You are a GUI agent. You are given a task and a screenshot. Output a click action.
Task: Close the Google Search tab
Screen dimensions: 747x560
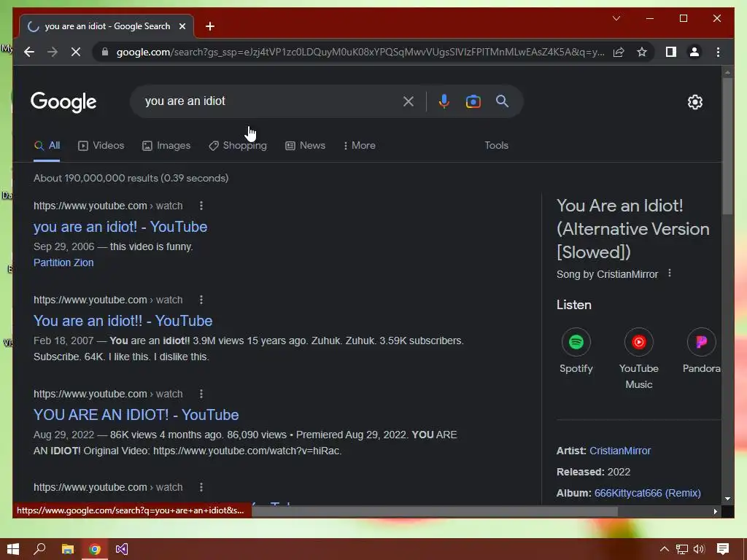coord(182,26)
